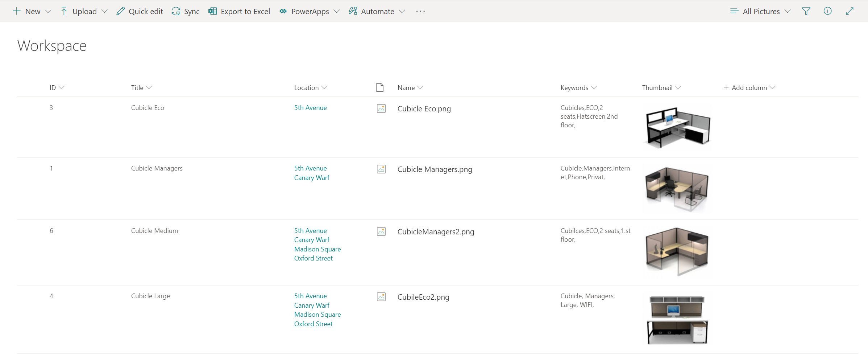
Task: Click the image file icon beside Cubicle Eco.png
Action: 381,108
